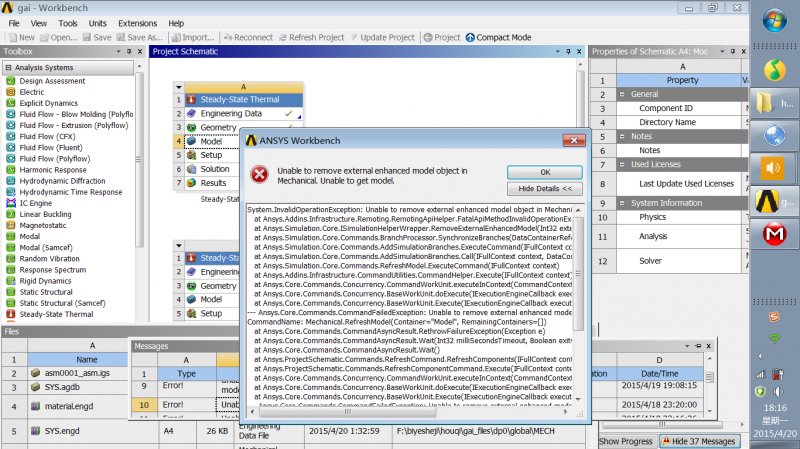Click the Save toolbar icon
Image resolution: width=800 pixels, height=449 pixels.
coord(96,37)
